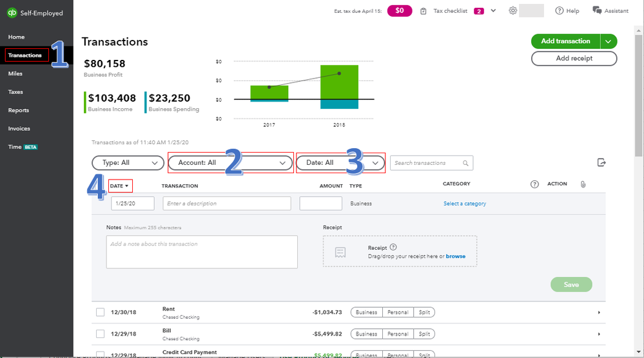Open the Assistant chat icon
This screenshot has height=358, width=644.
pos(597,11)
